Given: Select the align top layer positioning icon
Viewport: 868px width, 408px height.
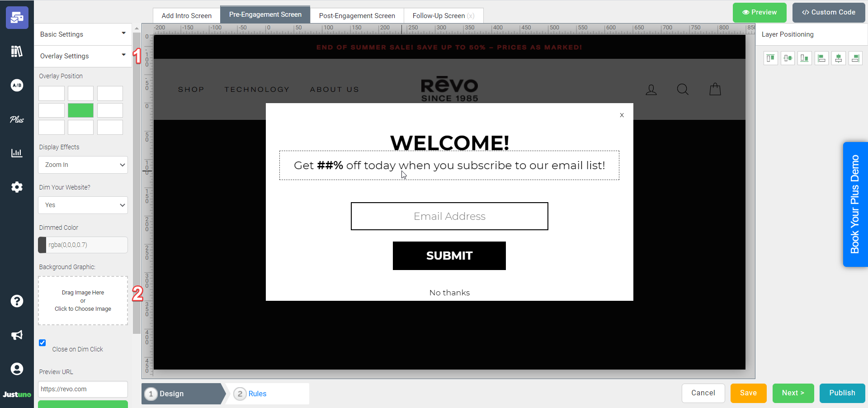Looking at the screenshot, I should (770, 58).
